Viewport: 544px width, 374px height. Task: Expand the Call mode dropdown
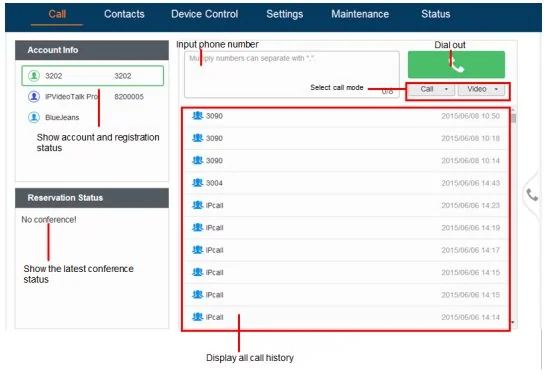(431, 90)
